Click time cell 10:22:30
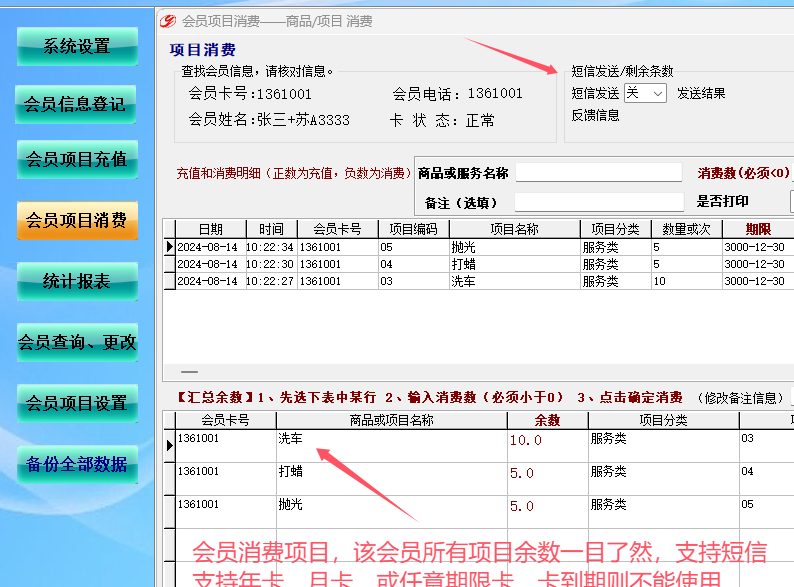The width and height of the screenshot is (794, 587). pos(270,264)
